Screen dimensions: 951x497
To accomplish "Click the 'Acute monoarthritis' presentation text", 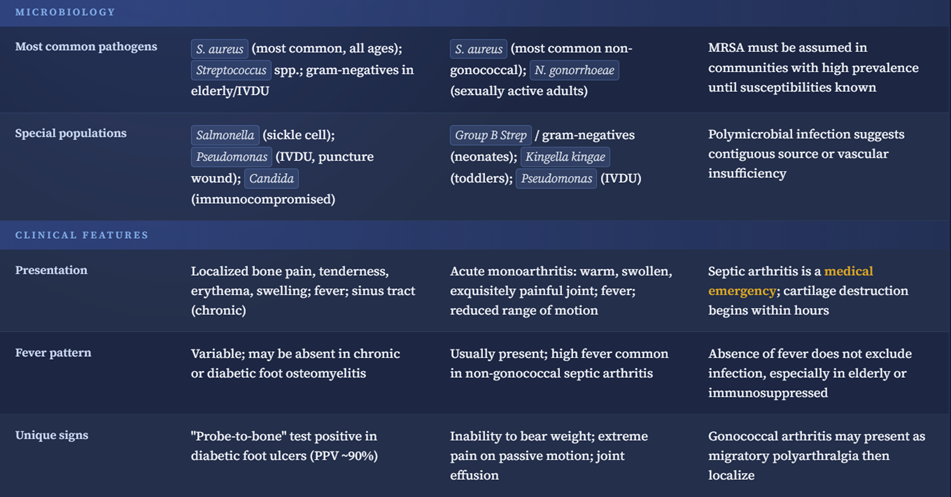I will 561,290.
